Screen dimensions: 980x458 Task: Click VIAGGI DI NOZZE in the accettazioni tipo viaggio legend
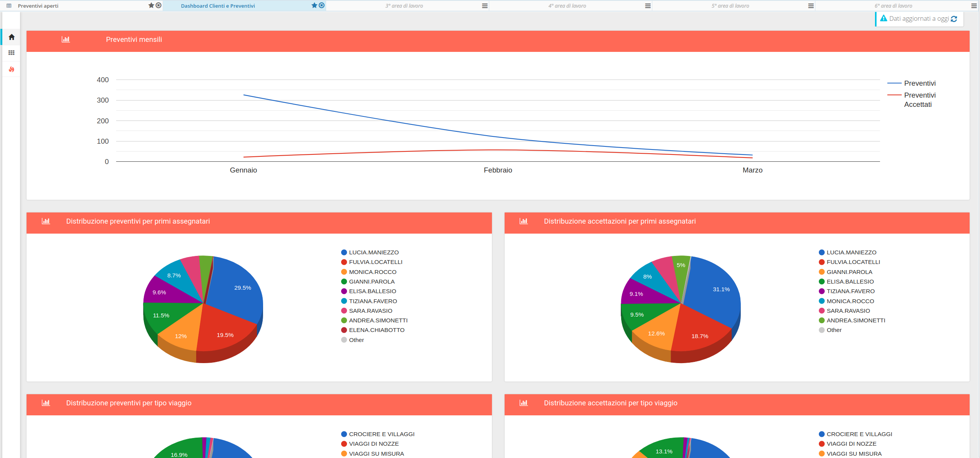coord(848,444)
